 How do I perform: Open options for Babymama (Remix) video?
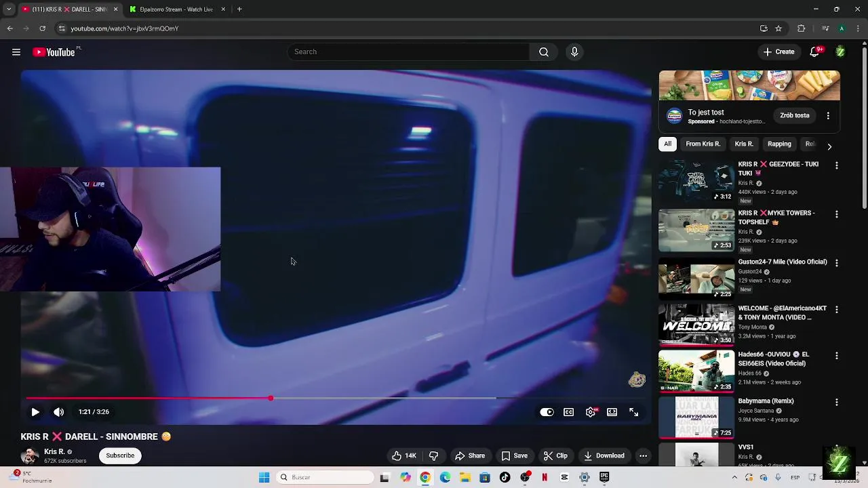[x=836, y=402]
